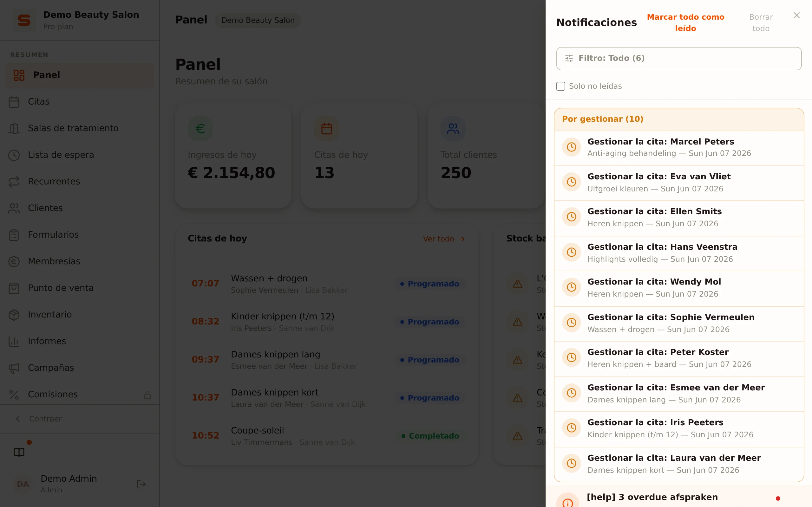Click the Campañas megaphone icon
Image resolution: width=812 pixels, height=507 pixels.
point(14,368)
